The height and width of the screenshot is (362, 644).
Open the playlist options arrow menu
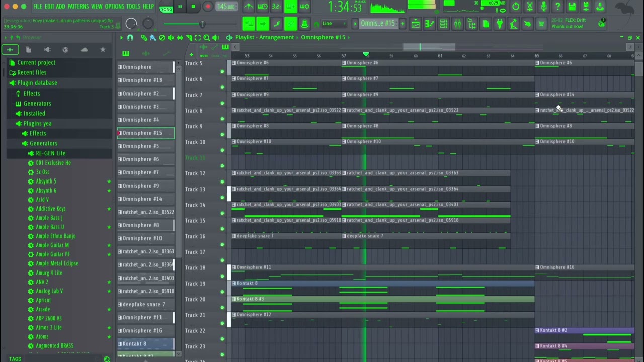click(x=121, y=38)
